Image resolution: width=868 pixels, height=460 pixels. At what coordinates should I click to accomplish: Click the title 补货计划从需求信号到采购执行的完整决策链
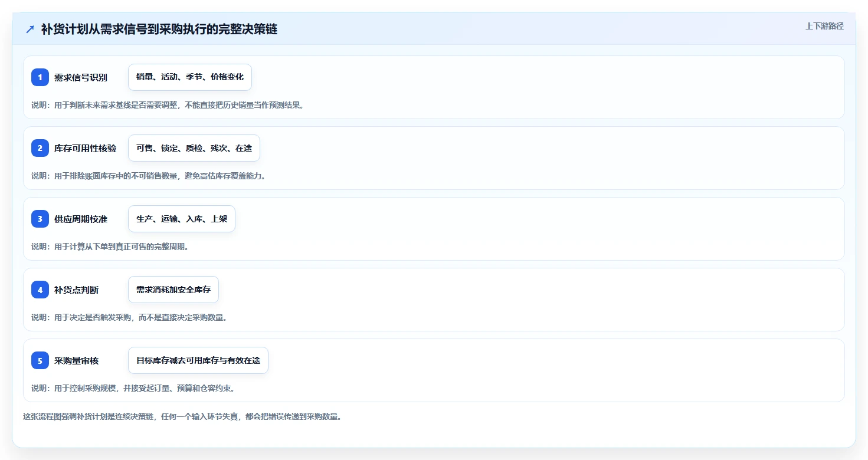pyautogui.click(x=159, y=29)
